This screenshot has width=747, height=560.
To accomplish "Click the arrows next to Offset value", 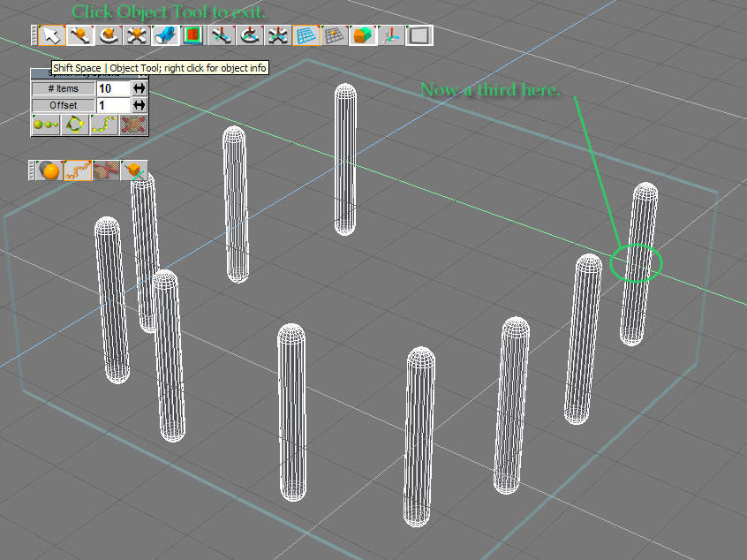I will pyautogui.click(x=139, y=105).
